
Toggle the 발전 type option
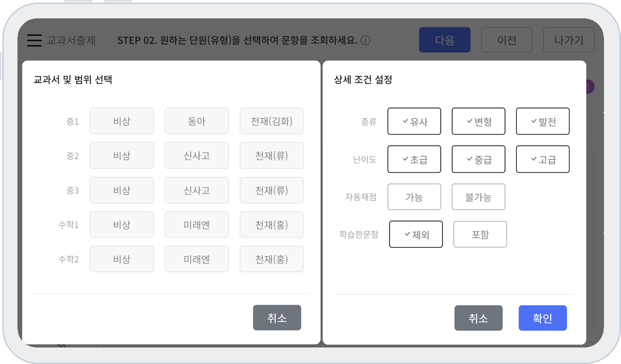542,121
